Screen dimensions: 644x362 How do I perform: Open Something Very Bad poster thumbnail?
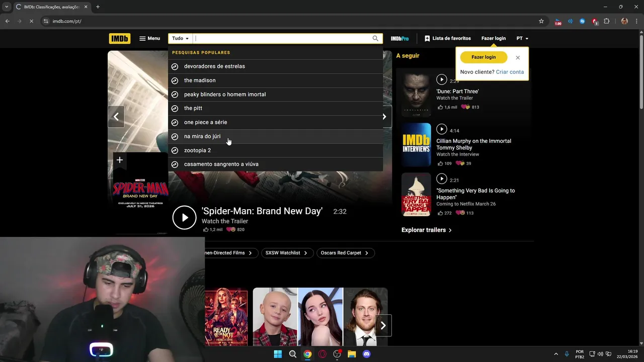tap(416, 195)
